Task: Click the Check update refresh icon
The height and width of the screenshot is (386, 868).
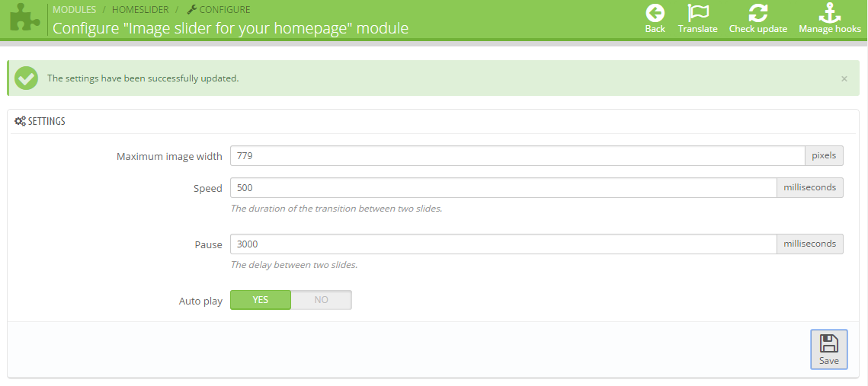Action: (x=757, y=13)
